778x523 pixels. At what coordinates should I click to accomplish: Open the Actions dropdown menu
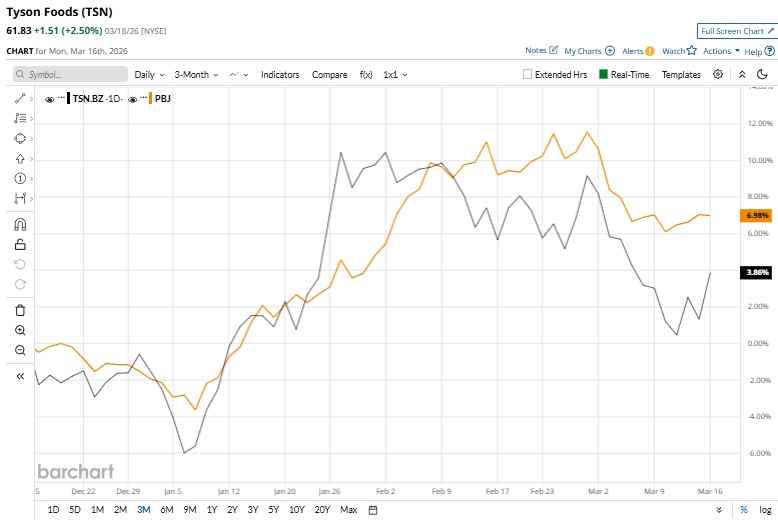click(721, 50)
